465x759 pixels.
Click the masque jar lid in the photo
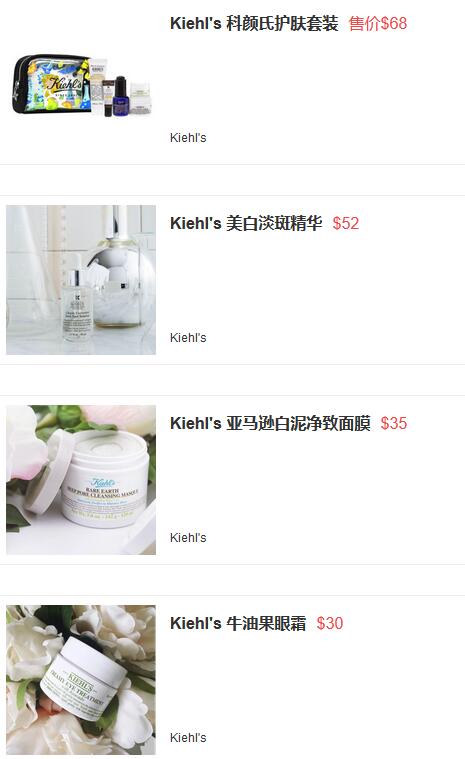45,471
